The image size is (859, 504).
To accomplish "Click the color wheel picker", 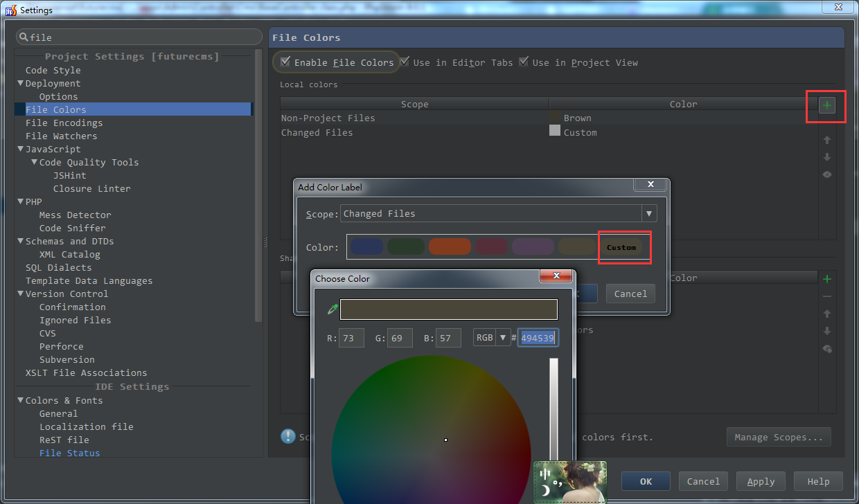I will [x=431, y=429].
